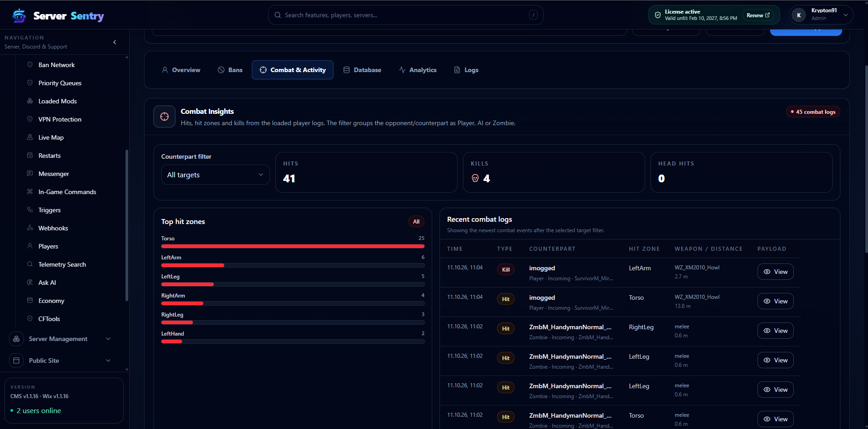Click the 2 users online status
The height and width of the screenshot is (429, 868).
pos(36,410)
